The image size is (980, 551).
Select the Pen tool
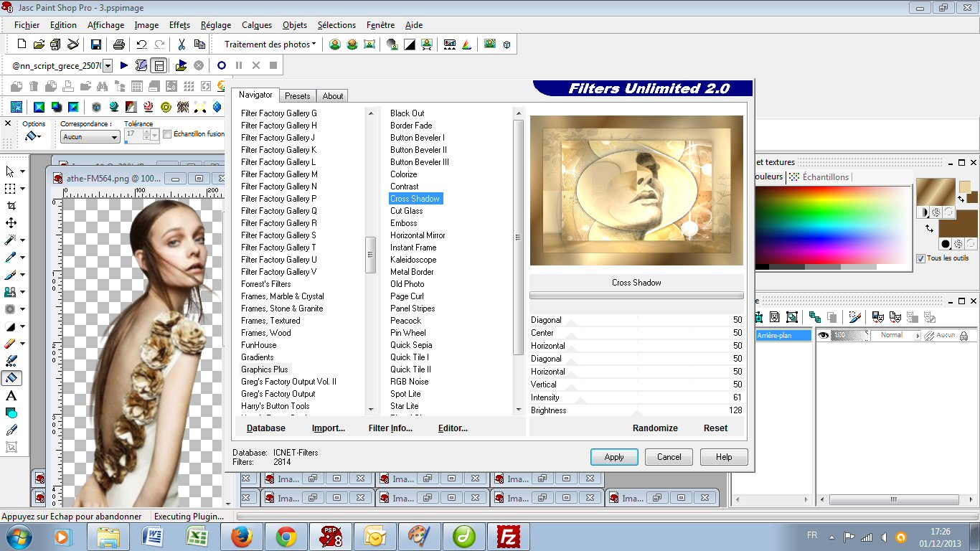(10, 430)
